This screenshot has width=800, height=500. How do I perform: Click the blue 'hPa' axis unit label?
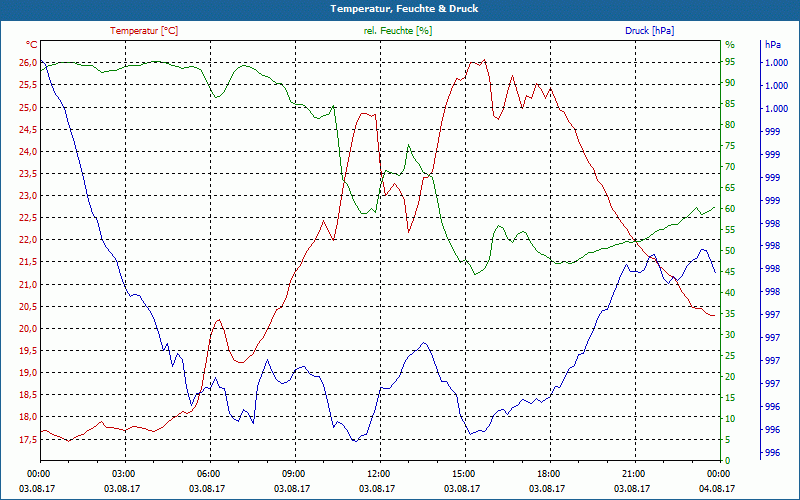click(x=772, y=45)
